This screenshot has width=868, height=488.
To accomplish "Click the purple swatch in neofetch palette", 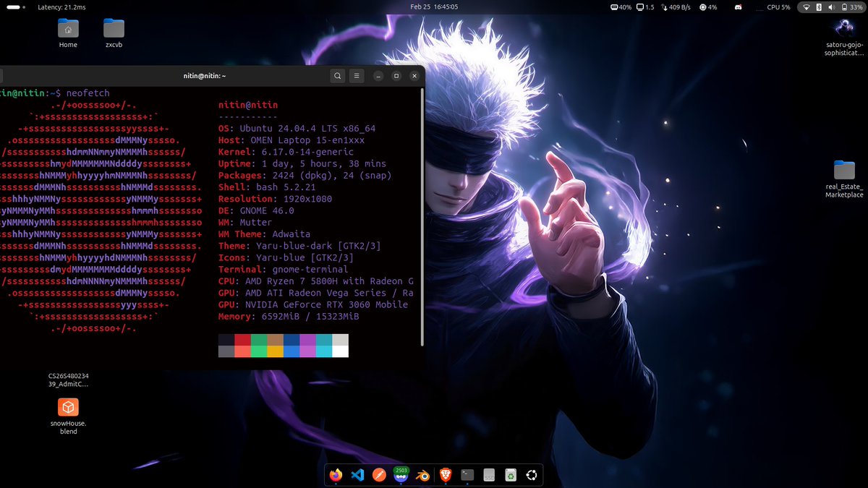I will point(307,340).
